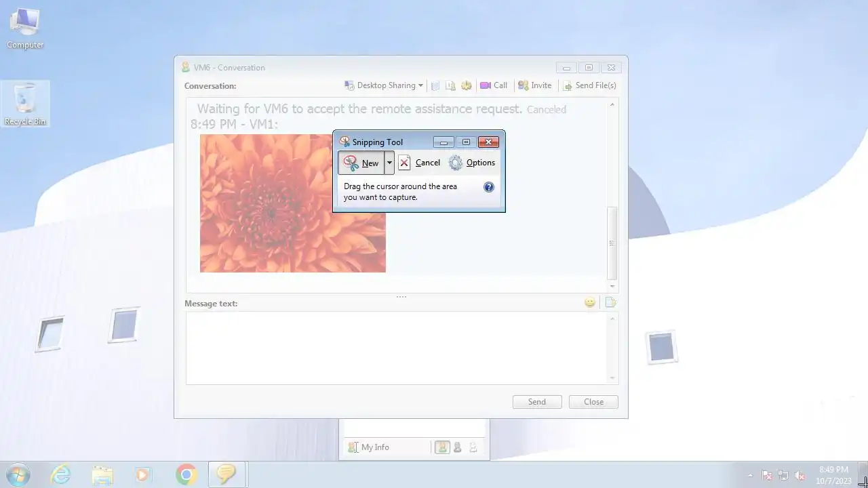Open Windows Media Player from taskbar
Viewport: 868px width, 488px height.
pos(143,474)
